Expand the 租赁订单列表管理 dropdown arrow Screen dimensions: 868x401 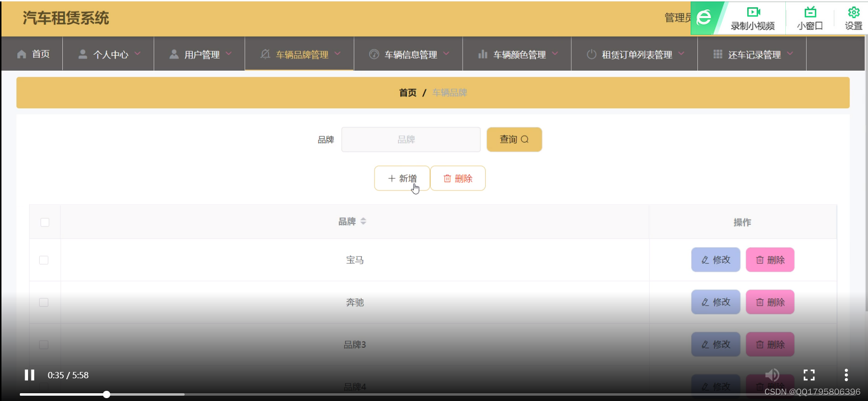pos(681,54)
